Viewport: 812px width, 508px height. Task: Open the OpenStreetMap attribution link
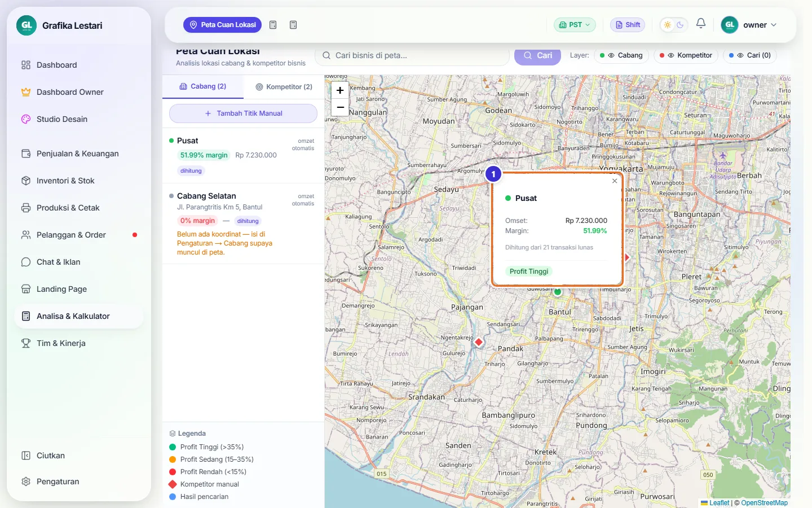(764, 503)
